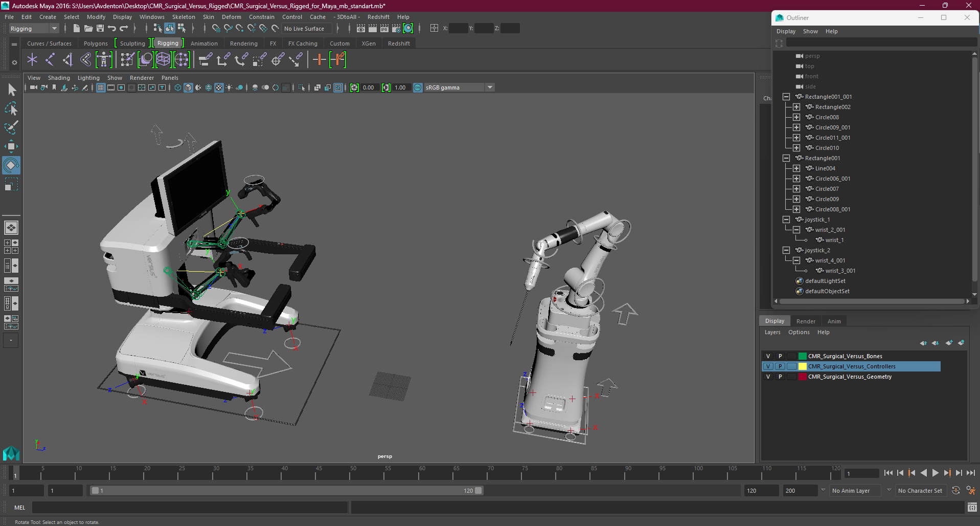Switch to the Animation shelf tab
Screen dimensions: 980x526
204,43
